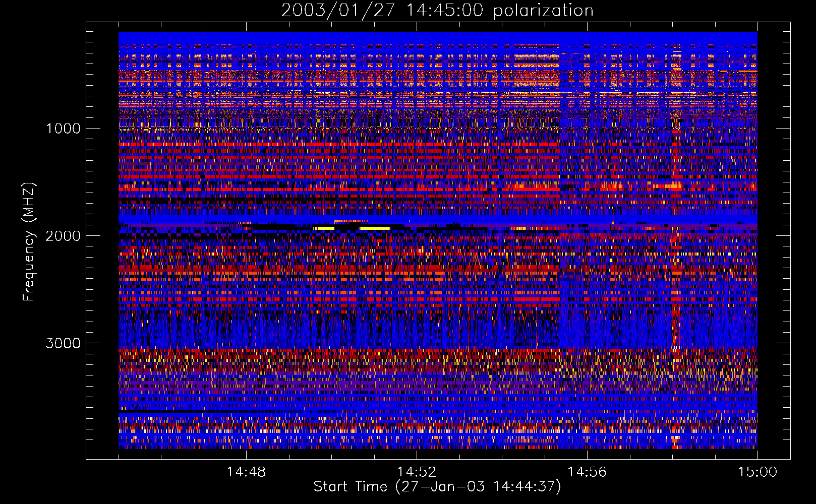Viewport: 816px width, 504px height.
Task: Click the 14:52 time tick label
Action: click(417, 472)
